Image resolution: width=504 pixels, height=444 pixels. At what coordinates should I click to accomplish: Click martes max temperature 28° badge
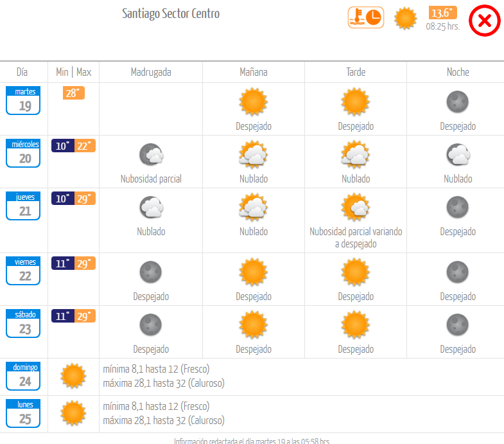click(x=74, y=93)
